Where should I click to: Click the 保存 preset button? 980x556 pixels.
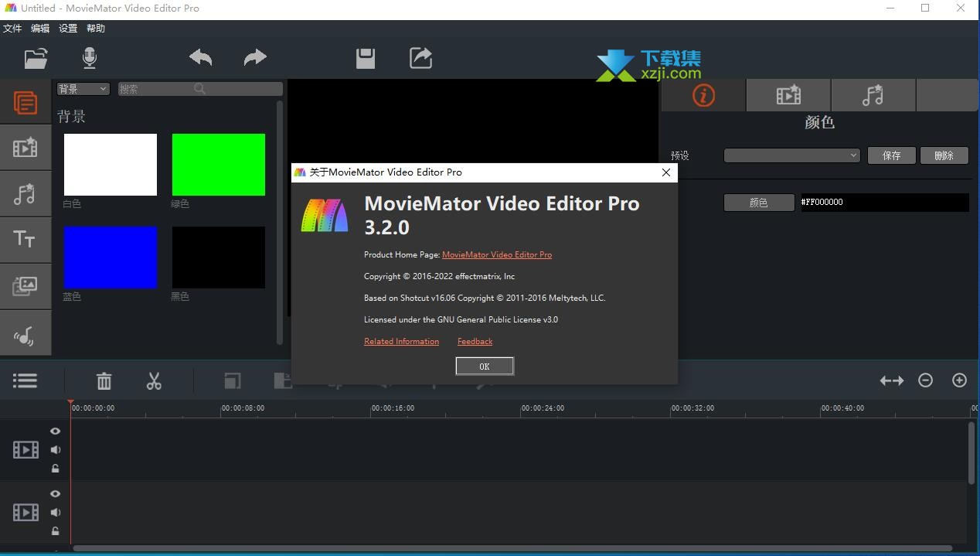pos(892,155)
